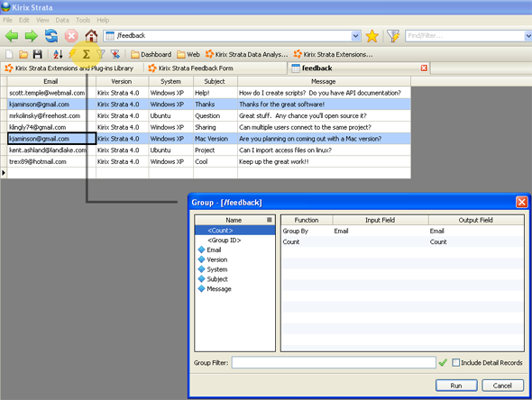Screen dimensions: 532x400
Task: Click the trex89@hotmail.com cell
Action: (51, 161)
